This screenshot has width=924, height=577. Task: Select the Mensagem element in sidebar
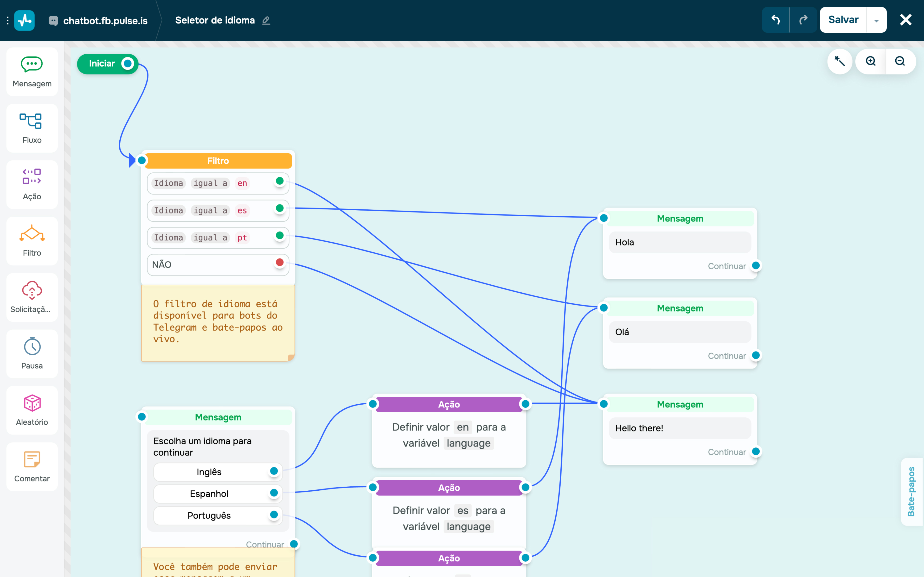click(x=32, y=72)
